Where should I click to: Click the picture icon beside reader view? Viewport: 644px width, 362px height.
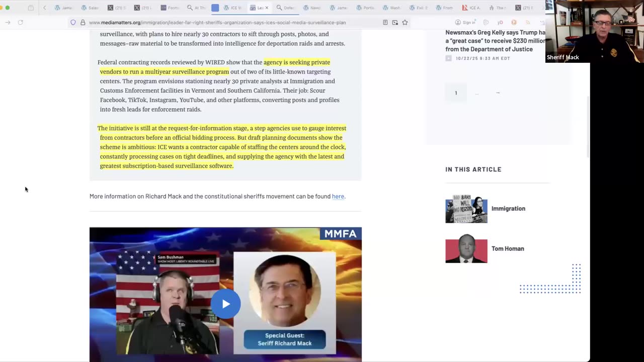tap(395, 22)
